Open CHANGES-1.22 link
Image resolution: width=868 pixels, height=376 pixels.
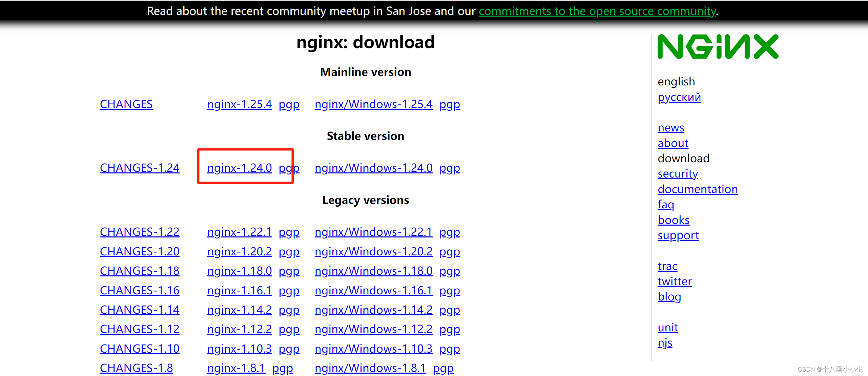(x=140, y=232)
